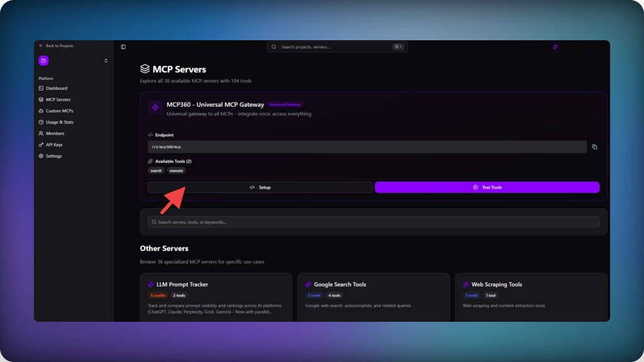Click the Web Scraping Tools sparkle icon

click(466, 285)
